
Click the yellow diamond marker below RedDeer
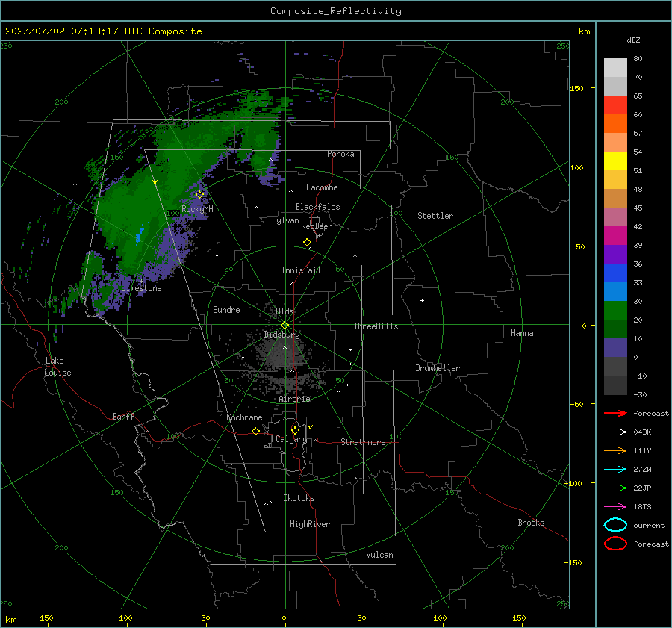tap(307, 243)
